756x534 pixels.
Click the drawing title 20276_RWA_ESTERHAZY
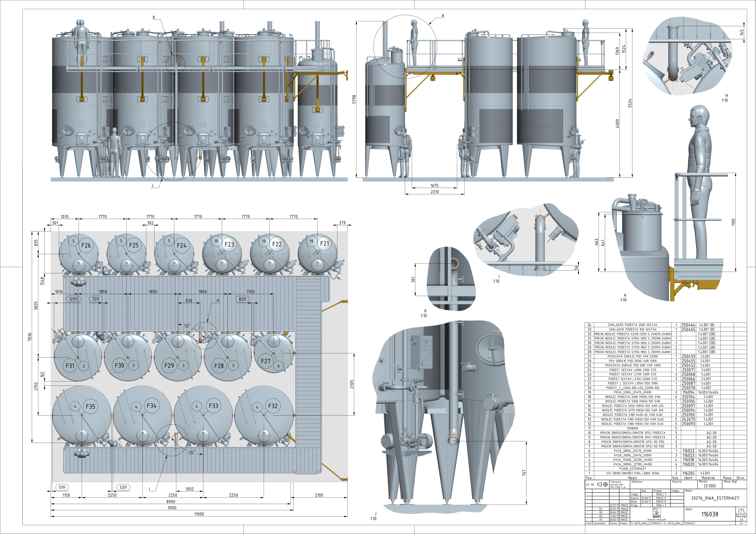pyautogui.click(x=715, y=498)
